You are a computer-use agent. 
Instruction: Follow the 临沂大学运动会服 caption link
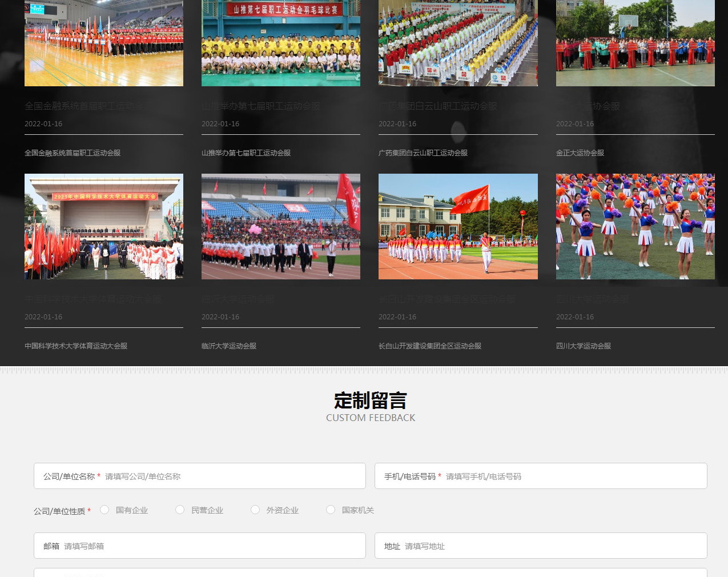[x=229, y=346]
